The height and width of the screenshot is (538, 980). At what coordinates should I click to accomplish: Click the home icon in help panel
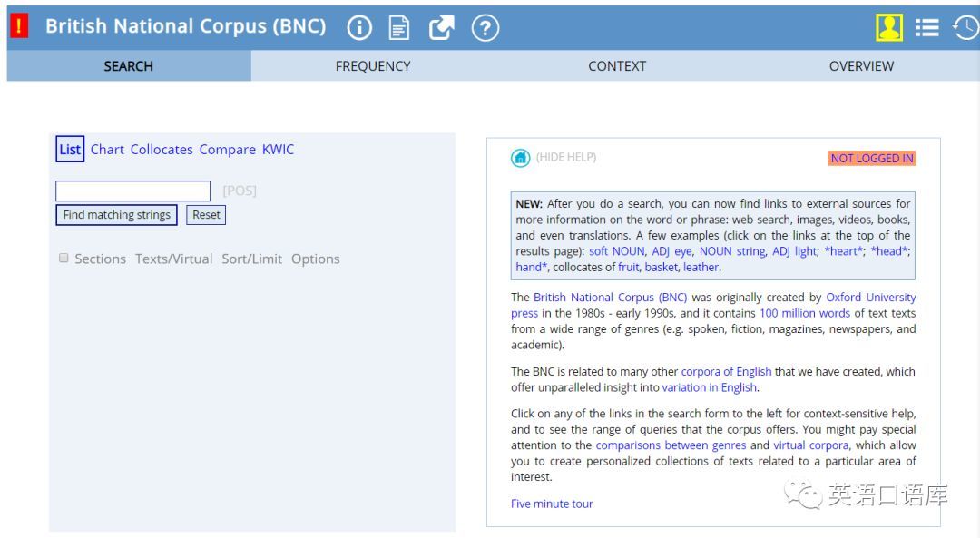pos(520,158)
